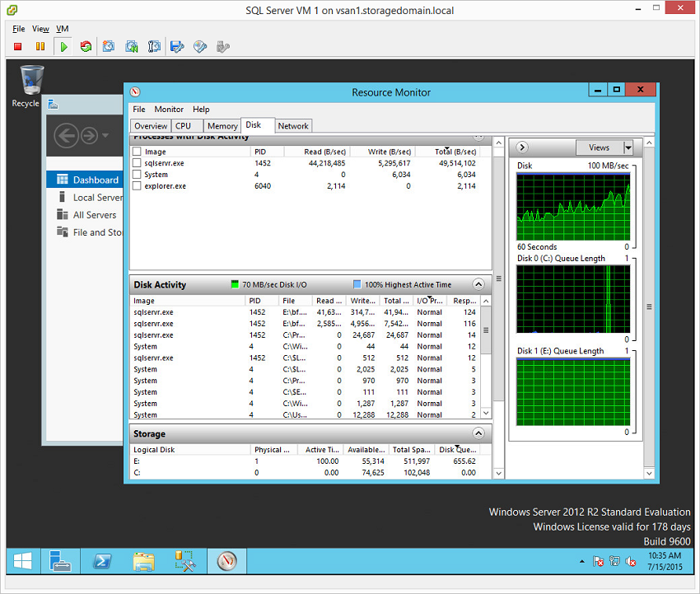Collapse the Disk Activity section chevron
The height and width of the screenshot is (594, 700).
(478, 284)
